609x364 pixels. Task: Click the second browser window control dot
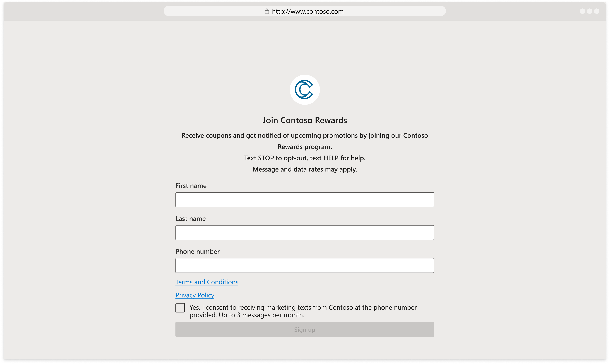coord(591,11)
